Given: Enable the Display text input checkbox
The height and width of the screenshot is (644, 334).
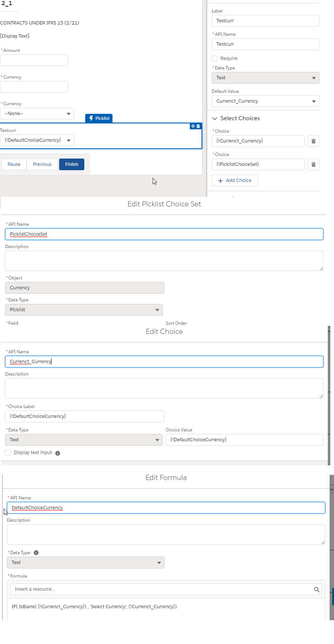Looking at the screenshot, I should (8, 453).
